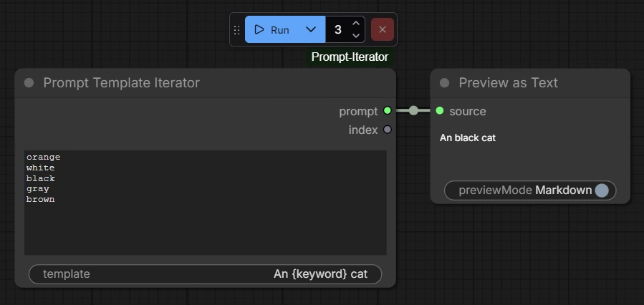Collapse the Prompt Template Iterator node dot
Screen dimensions: 644x305
pyautogui.click(x=29, y=83)
